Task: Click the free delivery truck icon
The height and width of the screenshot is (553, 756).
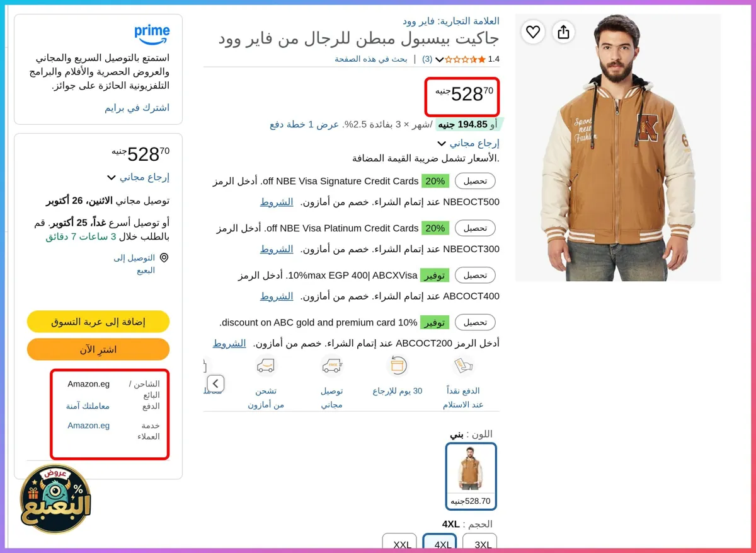Action: (x=331, y=365)
